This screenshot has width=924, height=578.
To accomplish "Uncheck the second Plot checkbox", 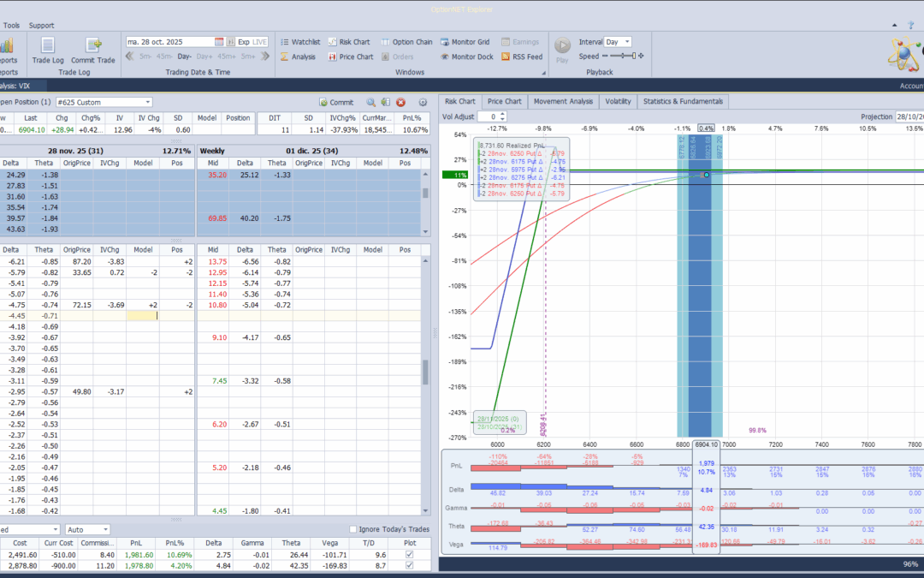I will (410, 566).
